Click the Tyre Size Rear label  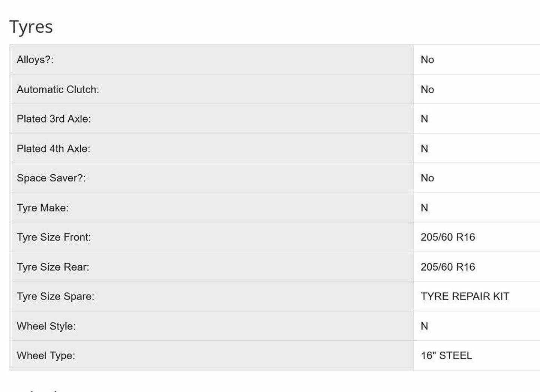click(53, 267)
